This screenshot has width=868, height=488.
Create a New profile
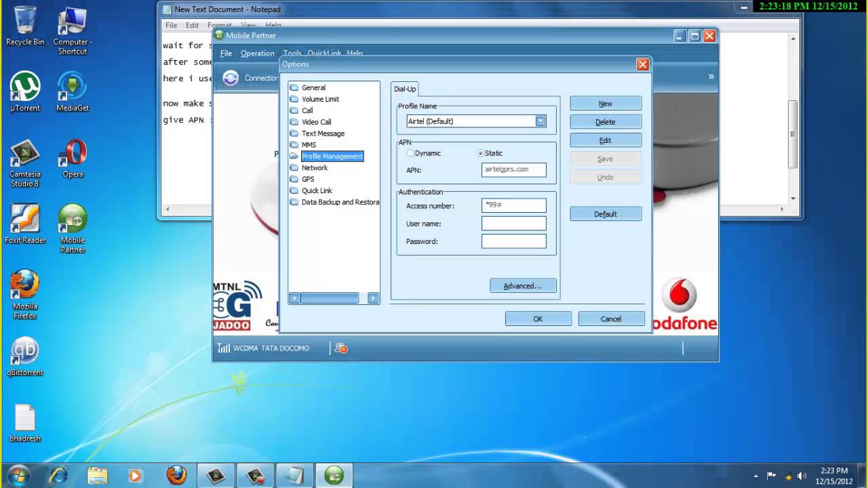pyautogui.click(x=606, y=104)
